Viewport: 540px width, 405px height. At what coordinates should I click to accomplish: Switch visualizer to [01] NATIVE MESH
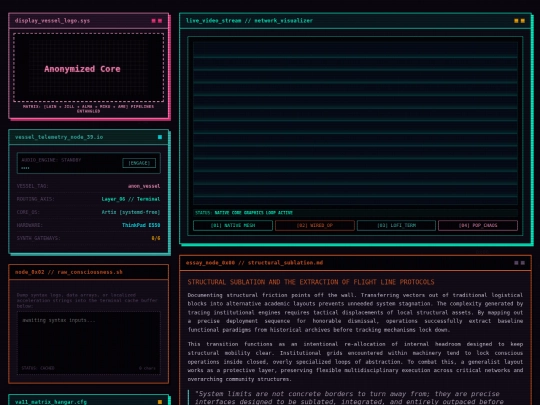233,226
